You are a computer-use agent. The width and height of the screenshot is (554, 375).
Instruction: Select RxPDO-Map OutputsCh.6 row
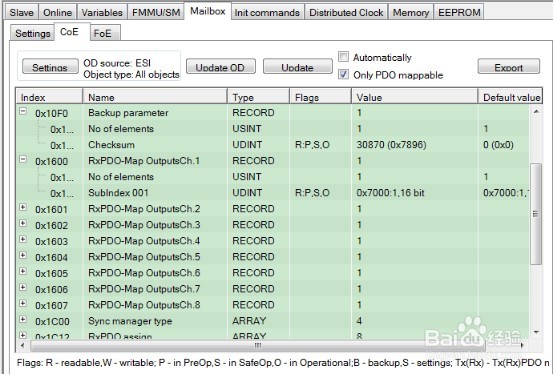point(273,273)
